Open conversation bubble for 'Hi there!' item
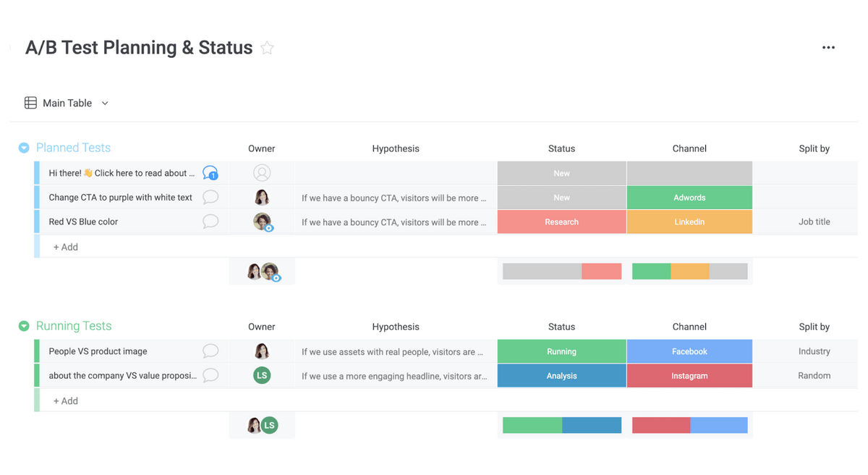Viewport: 868px width, 475px height. [210, 173]
